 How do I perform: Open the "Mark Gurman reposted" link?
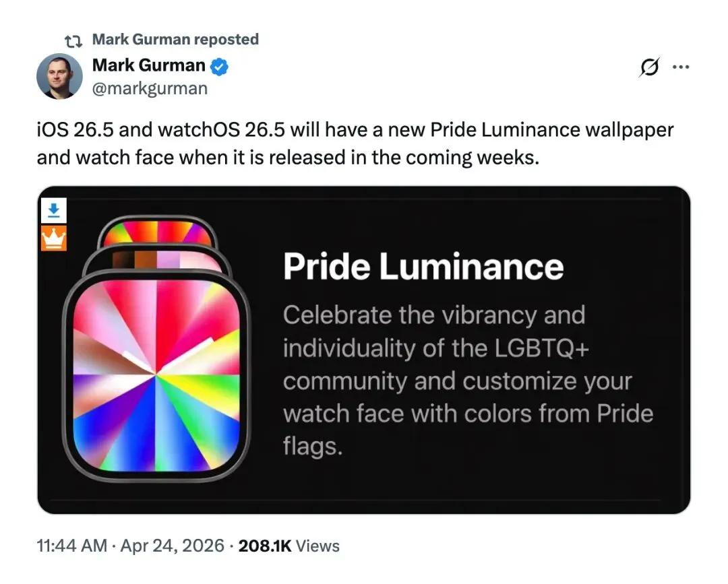(175, 40)
